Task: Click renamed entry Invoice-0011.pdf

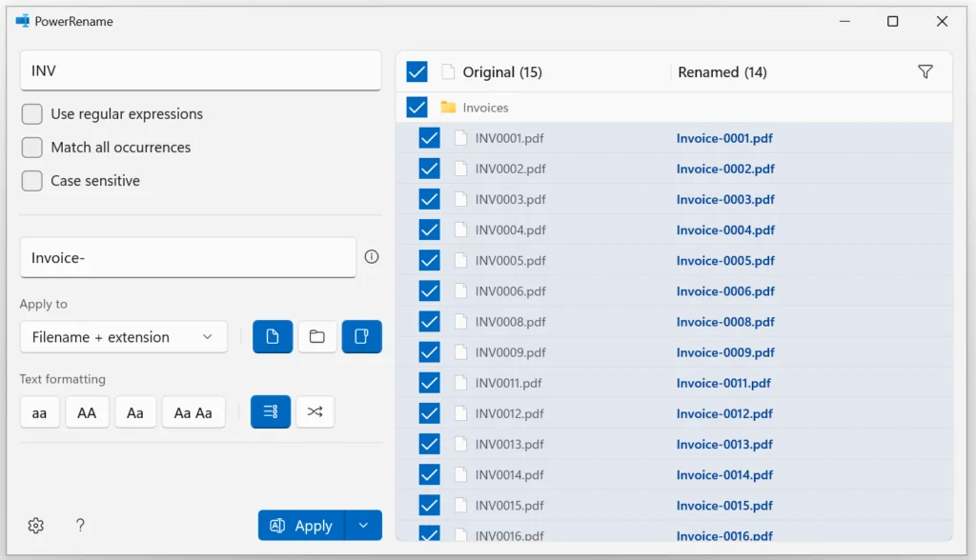Action: coord(723,383)
